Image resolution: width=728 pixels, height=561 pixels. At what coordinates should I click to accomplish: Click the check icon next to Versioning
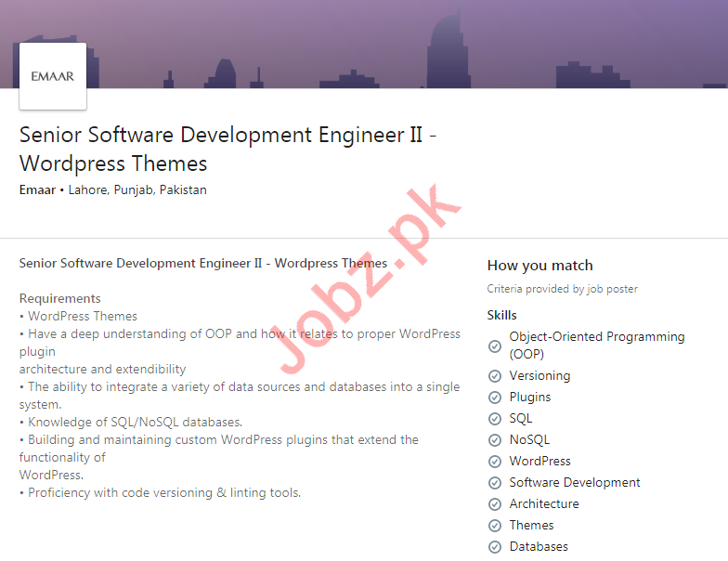(495, 376)
